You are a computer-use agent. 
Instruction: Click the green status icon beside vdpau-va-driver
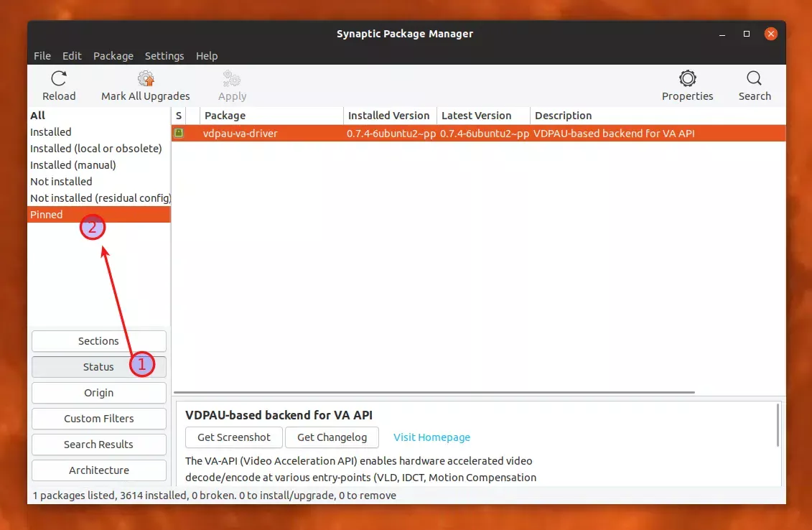point(178,133)
